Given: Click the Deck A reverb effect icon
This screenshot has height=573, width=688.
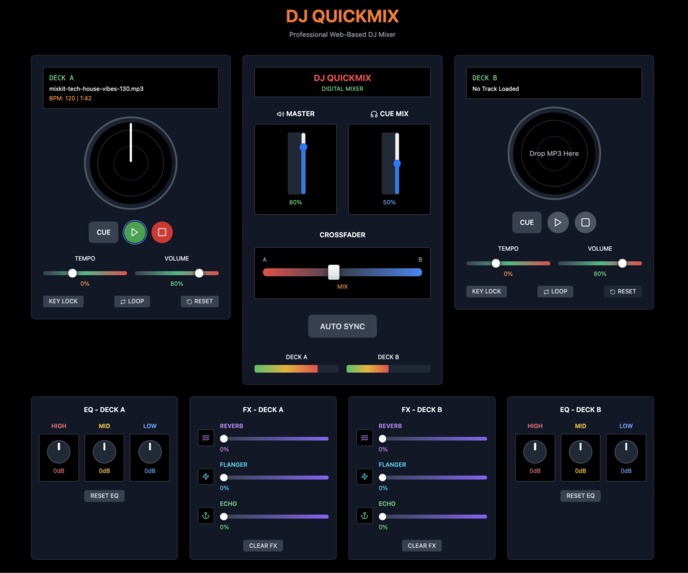Looking at the screenshot, I should [x=206, y=437].
